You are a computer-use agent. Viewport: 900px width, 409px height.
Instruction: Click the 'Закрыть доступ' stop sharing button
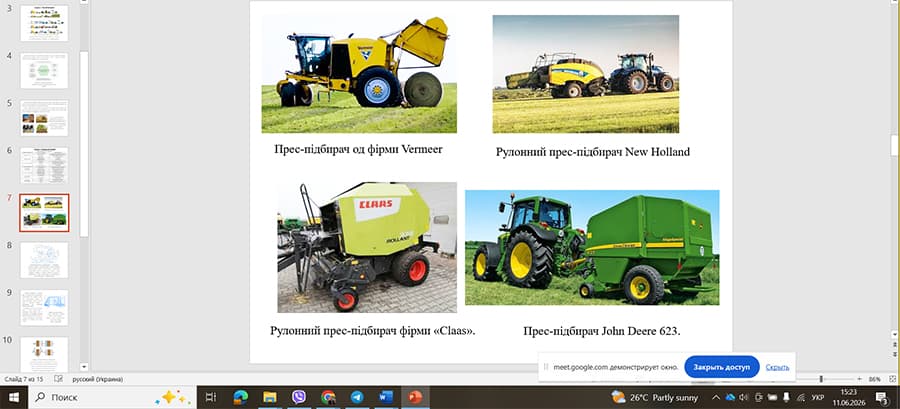point(721,367)
